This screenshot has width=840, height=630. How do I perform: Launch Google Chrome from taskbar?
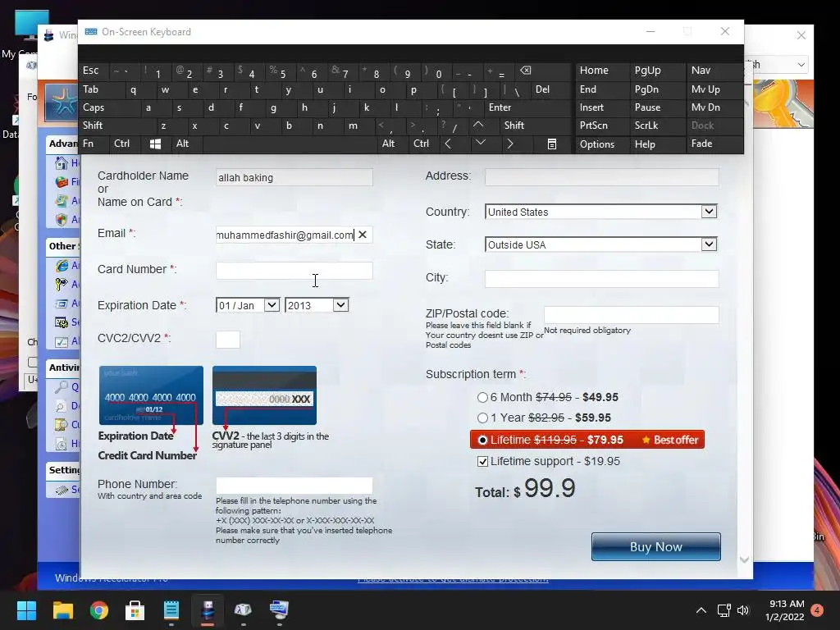tap(99, 610)
